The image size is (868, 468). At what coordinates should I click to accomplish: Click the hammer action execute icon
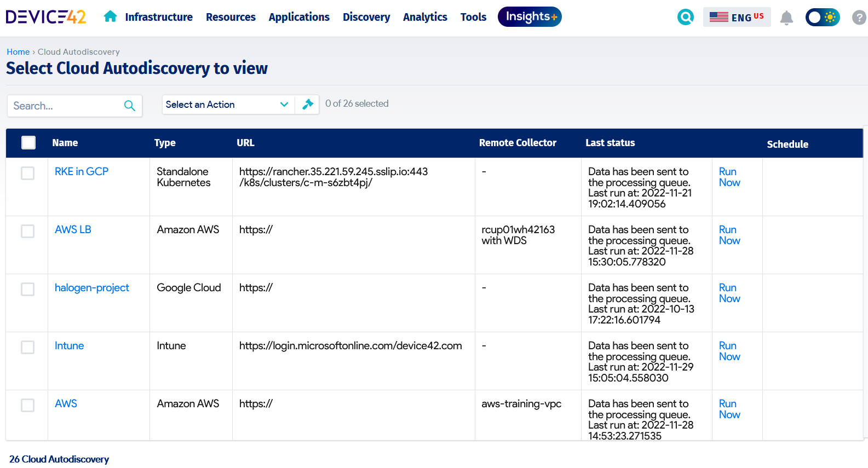[308, 104]
